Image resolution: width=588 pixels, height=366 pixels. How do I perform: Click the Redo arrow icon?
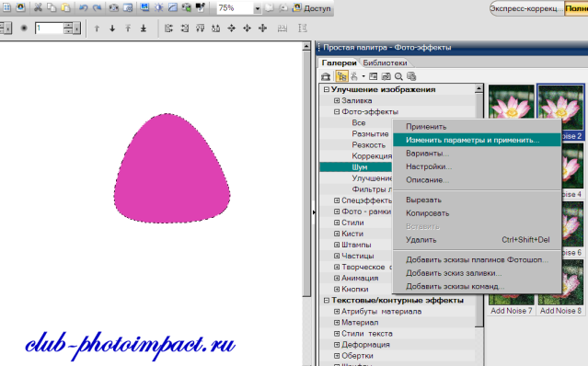pos(98,7)
